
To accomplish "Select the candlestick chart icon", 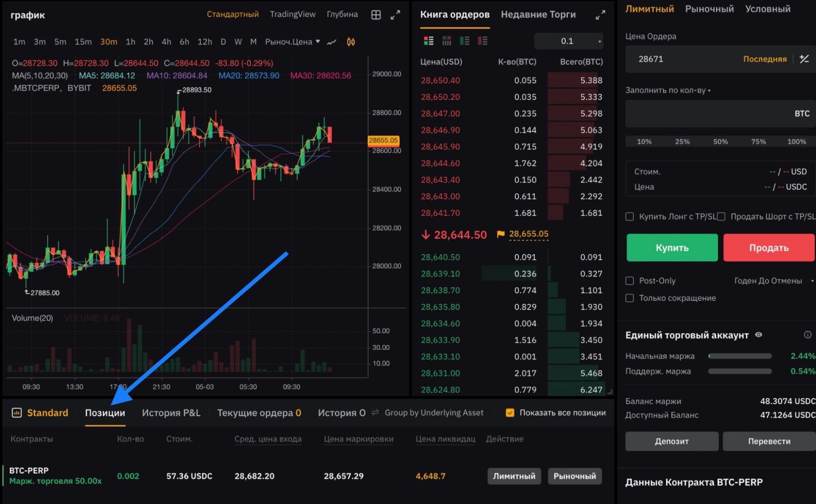I will 351,42.
